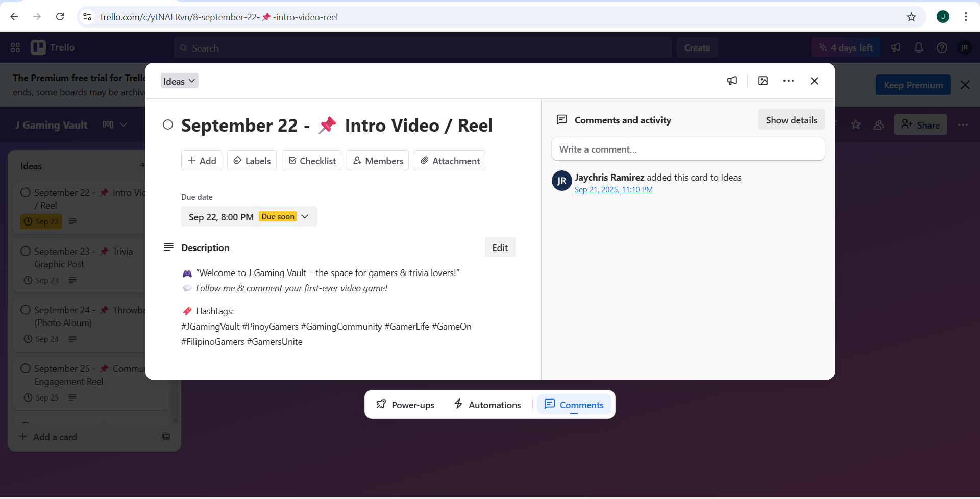Open the card actions three-dot menu
The width and height of the screenshot is (980, 499).
pos(788,81)
